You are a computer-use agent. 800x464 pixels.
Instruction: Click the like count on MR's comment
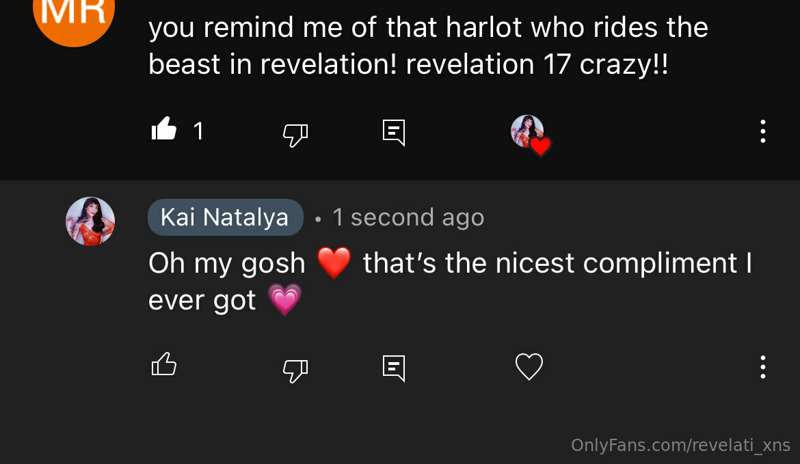pos(198,131)
